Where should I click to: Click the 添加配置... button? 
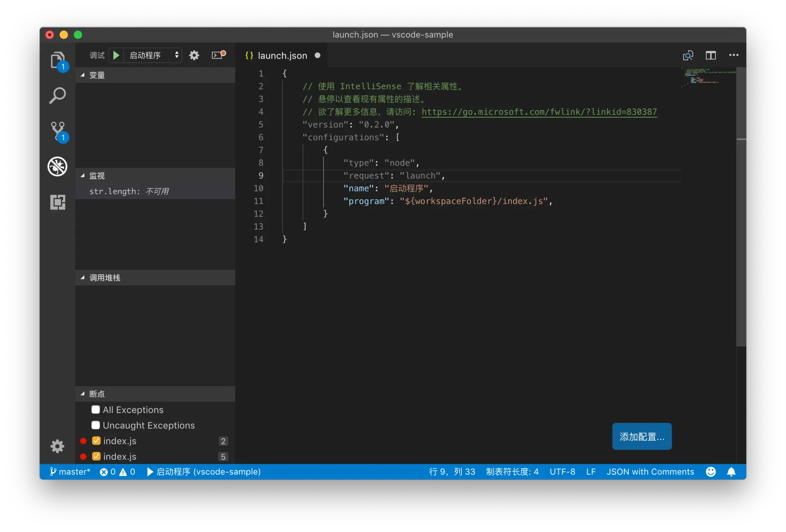641,436
